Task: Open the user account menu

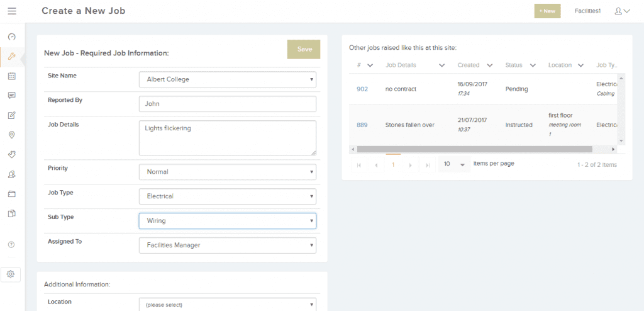Action: pos(622,11)
